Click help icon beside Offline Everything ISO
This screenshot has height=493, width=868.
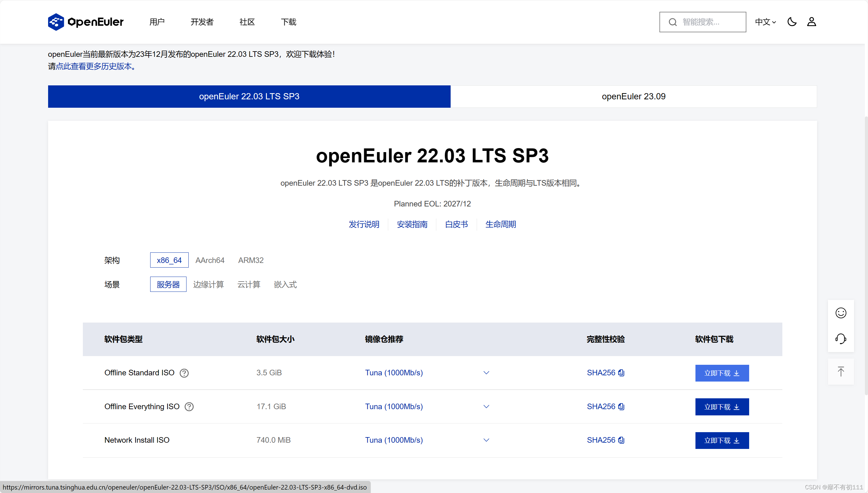click(x=189, y=407)
